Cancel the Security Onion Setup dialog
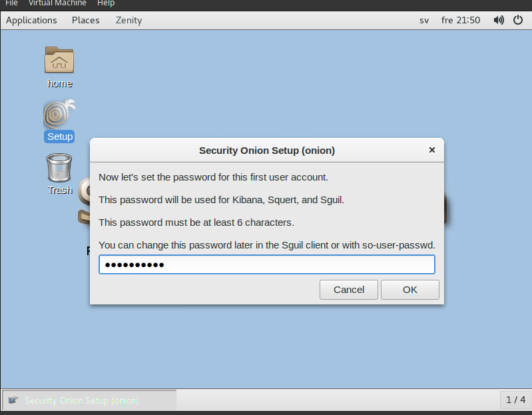This screenshot has height=415, width=532. (349, 290)
